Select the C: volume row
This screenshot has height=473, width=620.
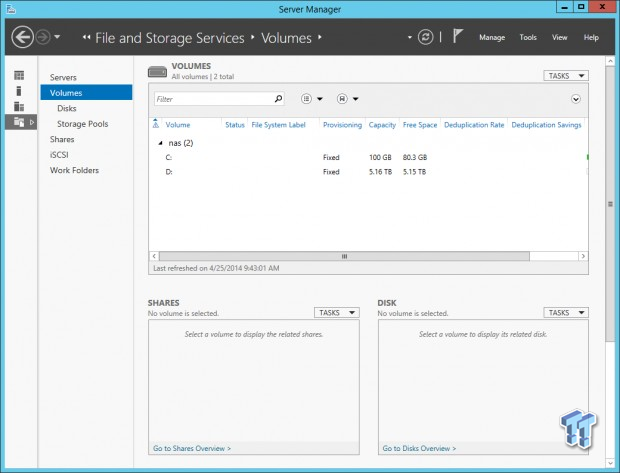pyautogui.click(x=369, y=157)
